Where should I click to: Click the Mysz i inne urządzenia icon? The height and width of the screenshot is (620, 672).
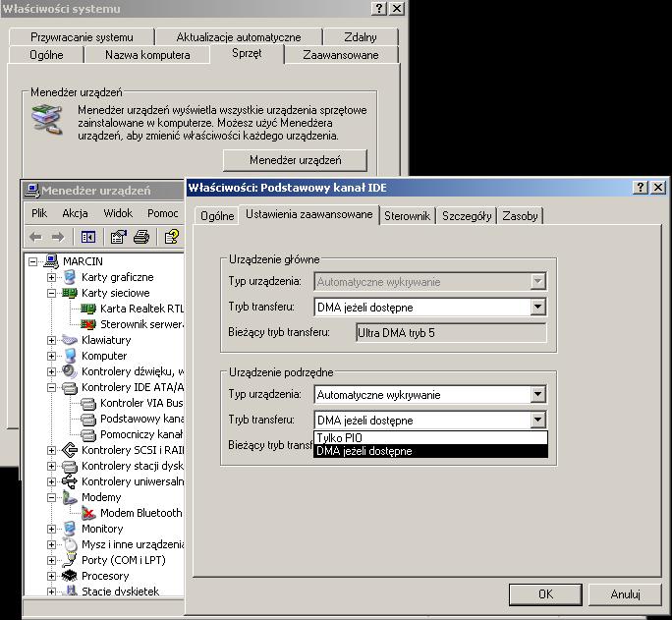pyautogui.click(x=70, y=544)
